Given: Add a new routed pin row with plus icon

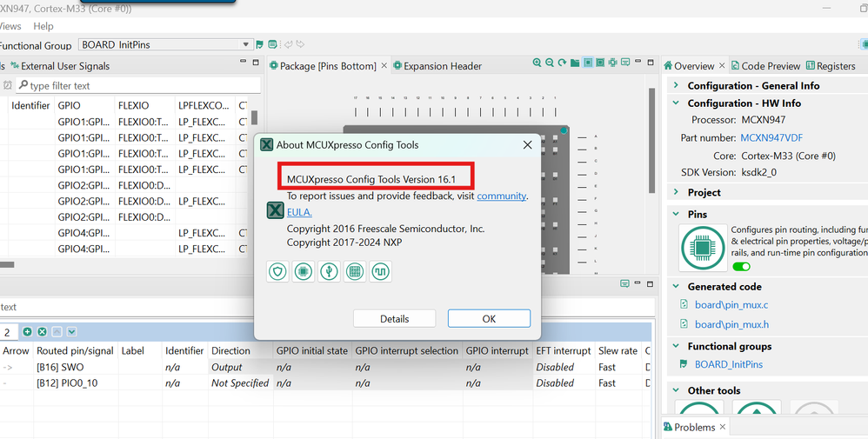Looking at the screenshot, I should pos(27,331).
